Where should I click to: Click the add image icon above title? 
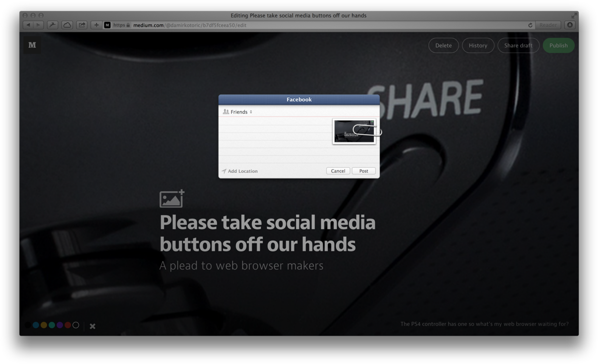172,198
